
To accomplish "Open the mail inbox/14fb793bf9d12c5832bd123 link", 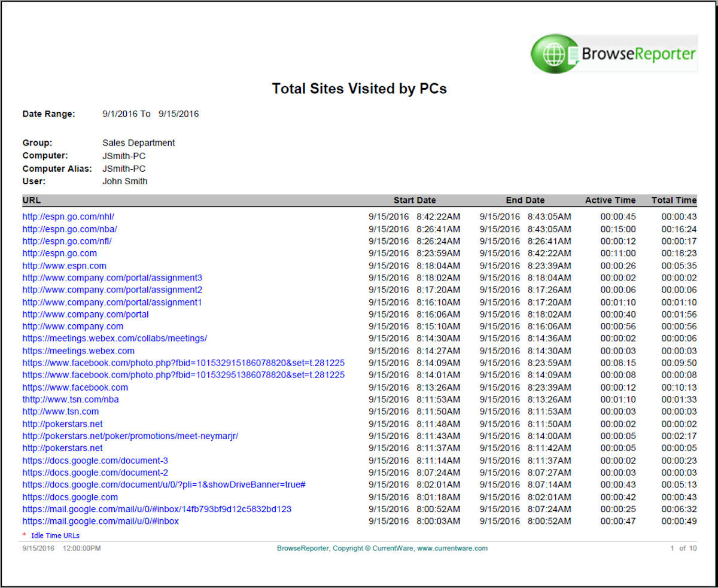I will [x=157, y=508].
